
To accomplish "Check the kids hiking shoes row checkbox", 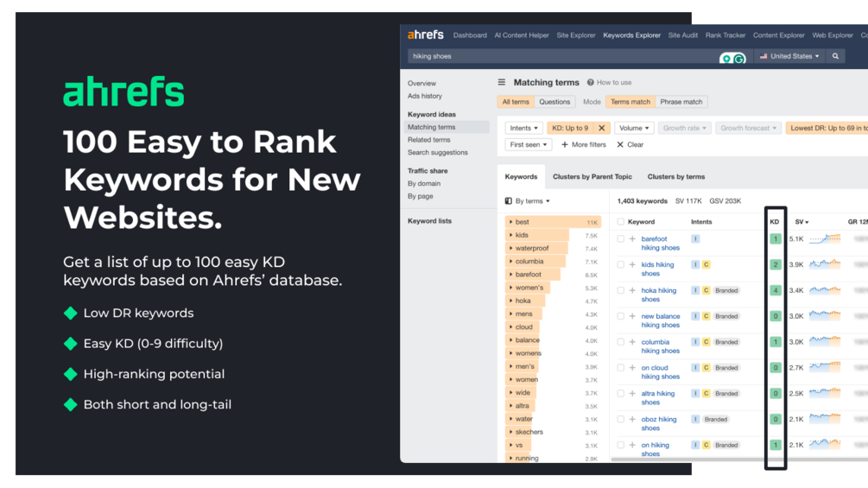I will (620, 264).
